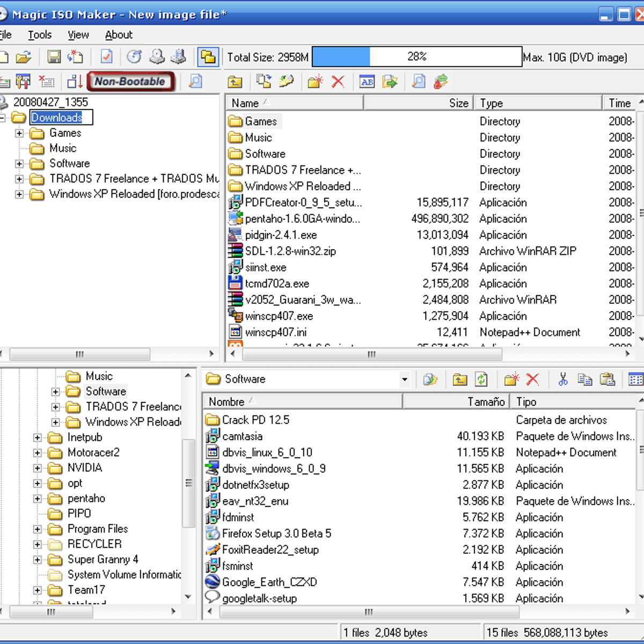644x644 pixels.
Task: Click the red label tag icon
Action: 441,82
